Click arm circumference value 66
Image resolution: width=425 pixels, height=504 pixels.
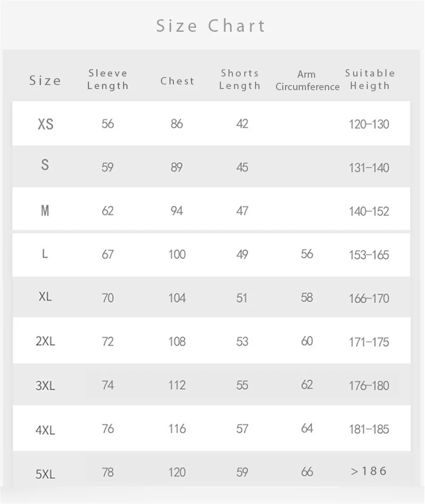307,472
